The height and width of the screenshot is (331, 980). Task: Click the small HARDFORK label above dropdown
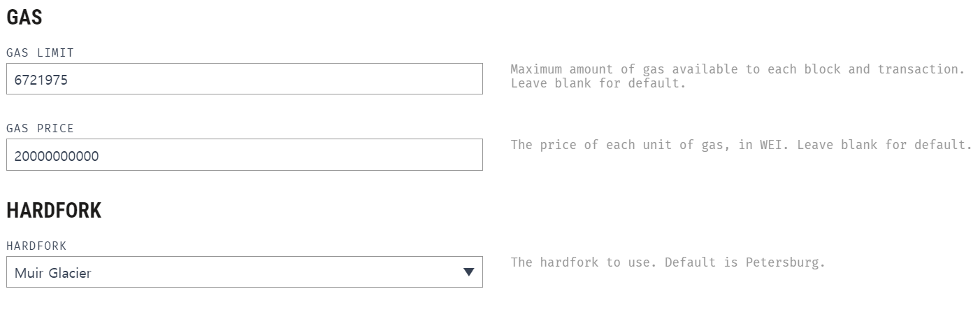click(36, 246)
